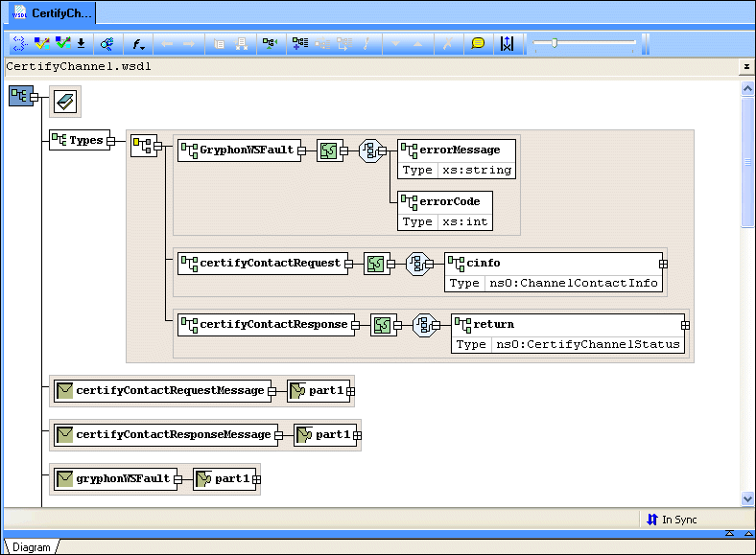
Task: Collapse the certifyContactRequestMessage node
Action: [x=272, y=391]
